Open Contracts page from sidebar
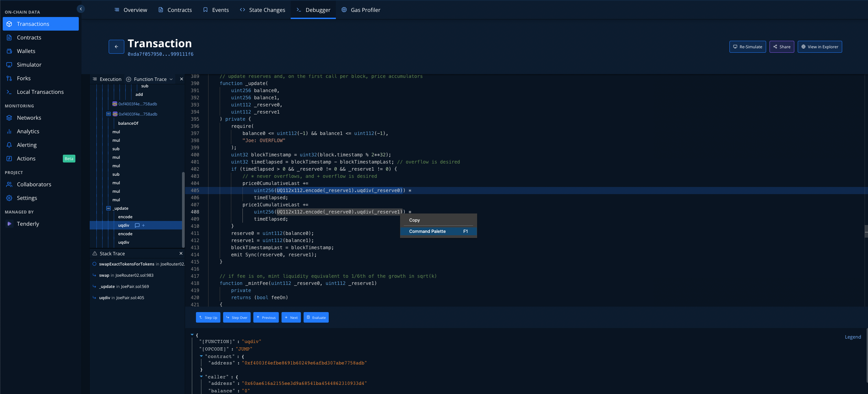 coord(41,37)
